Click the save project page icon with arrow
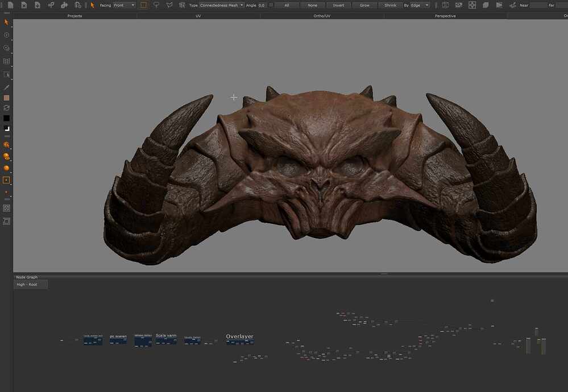 pyautogui.click(x=38, y=5)
